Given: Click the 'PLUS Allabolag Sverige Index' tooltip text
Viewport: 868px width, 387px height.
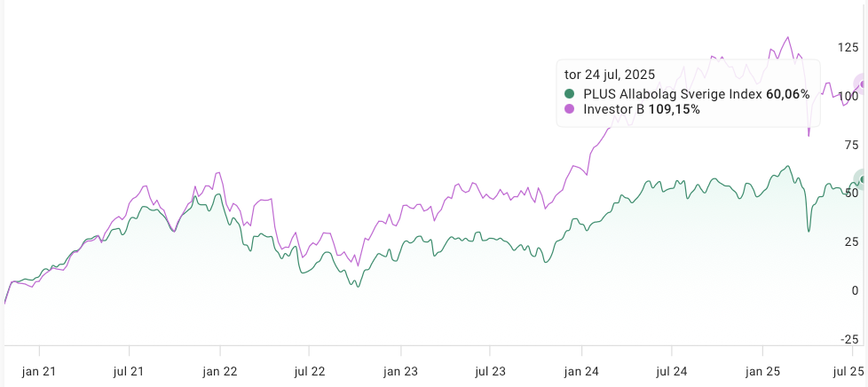Looking at the screenshot, I should pos(672,94).
